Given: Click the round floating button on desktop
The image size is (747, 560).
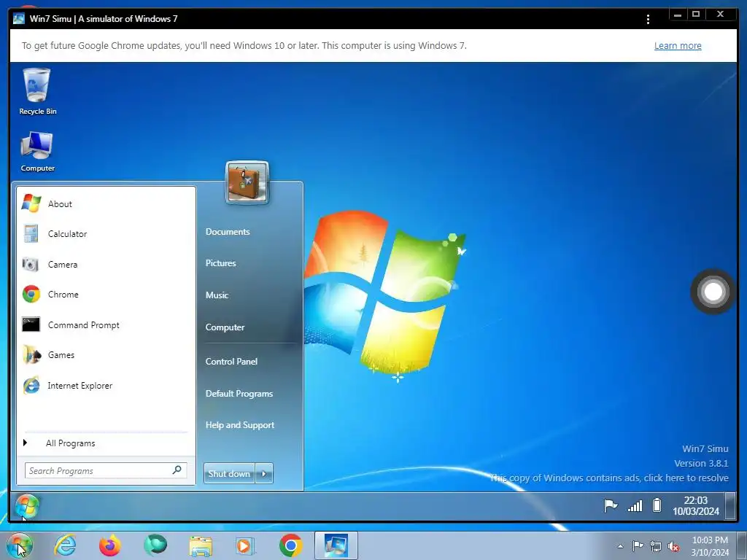Looking at the screenshot, I should (x=713, y=292).
